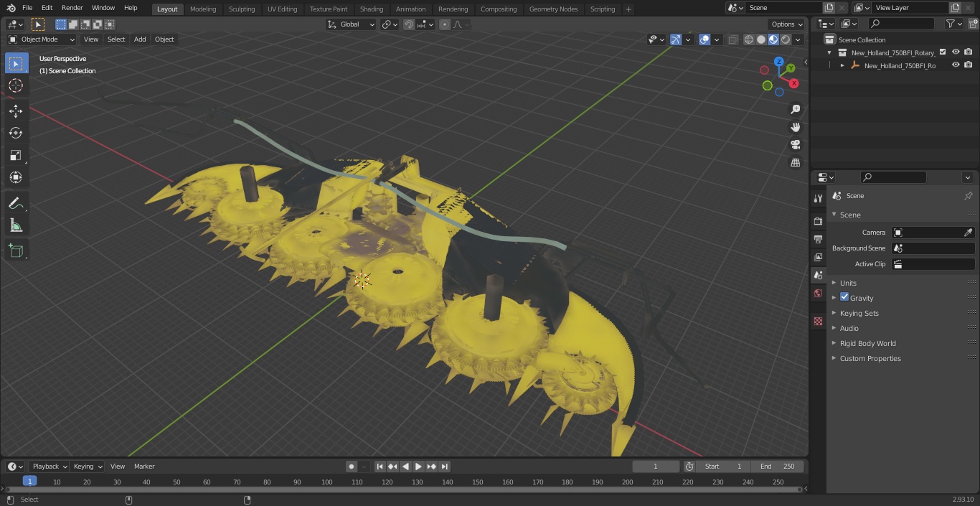
Task: Switch to the UV Editing workspace tab
Action: (282, 9)
